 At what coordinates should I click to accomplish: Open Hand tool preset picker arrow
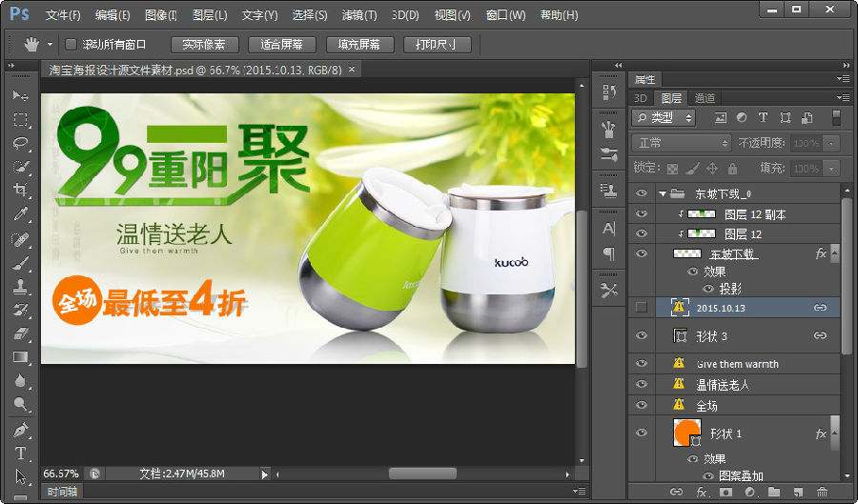pyautogui.click(x=50, y=44)
